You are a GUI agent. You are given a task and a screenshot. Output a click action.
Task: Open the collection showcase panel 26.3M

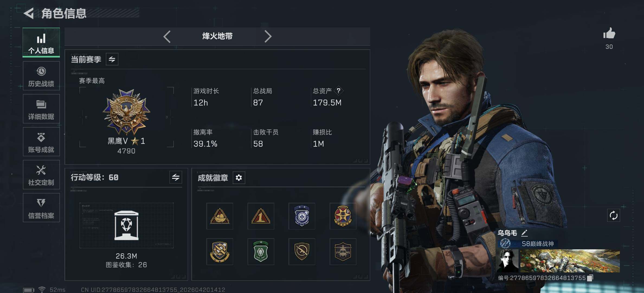pos(126,225)
